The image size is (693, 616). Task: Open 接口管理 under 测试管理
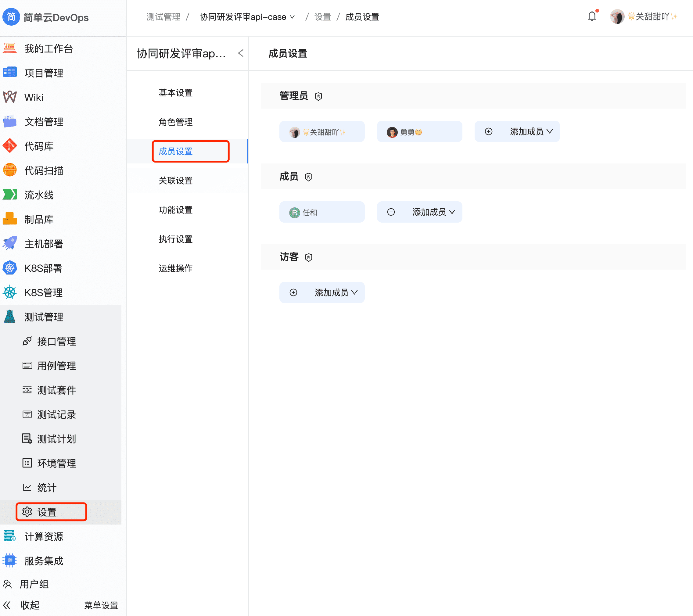coord(56,342)
